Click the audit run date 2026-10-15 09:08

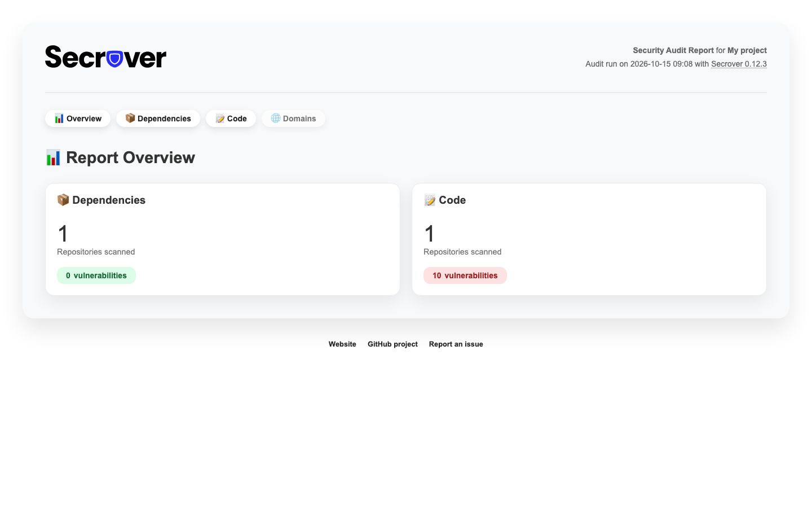point(661,64)
